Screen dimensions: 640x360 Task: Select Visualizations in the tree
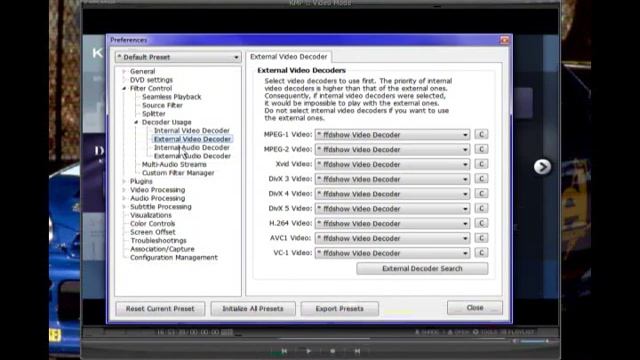click(151, 215)
